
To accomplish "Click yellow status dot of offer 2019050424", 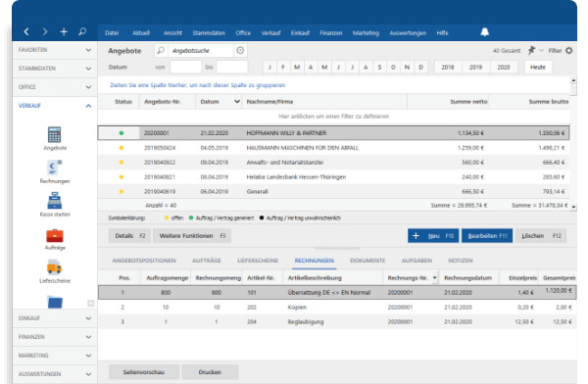I will (x=122, y=148).
